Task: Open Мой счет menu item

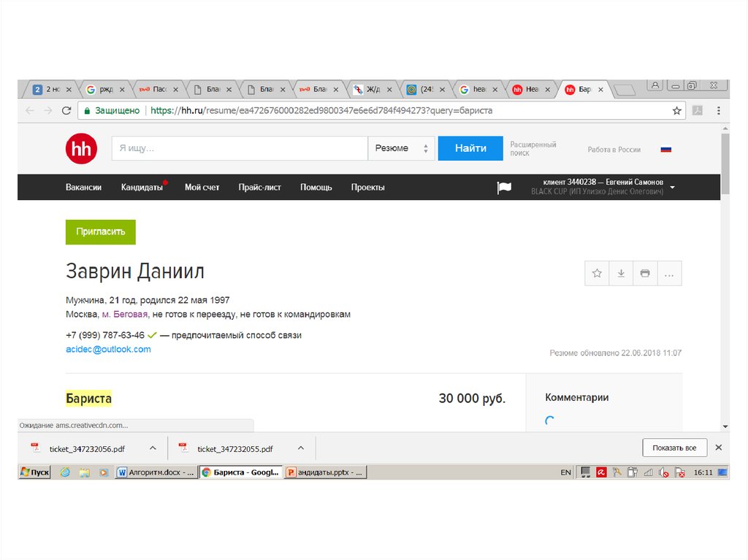Action: tap(202, 188)
